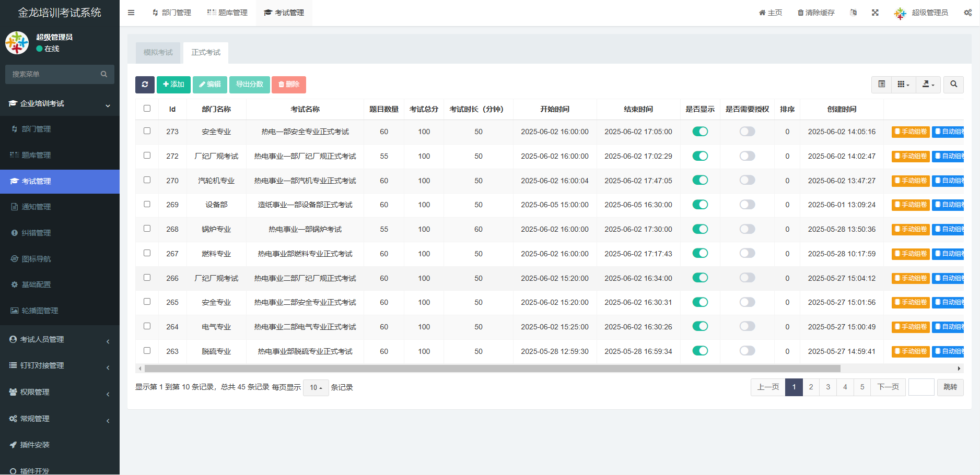This screenshot has height=475, width=980.
Task: Expand the 钉钉对接管理 menu group
Action: point(60,366)
